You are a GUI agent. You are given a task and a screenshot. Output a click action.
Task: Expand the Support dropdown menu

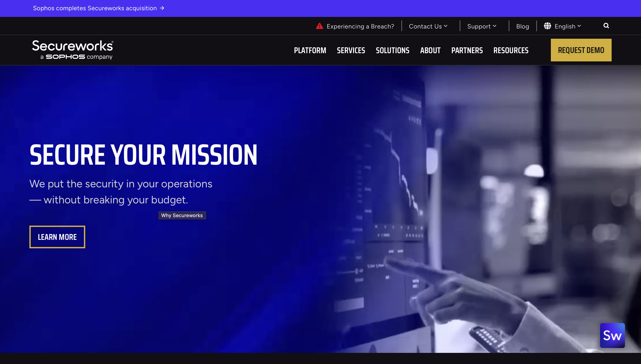(x=481, y=26)
